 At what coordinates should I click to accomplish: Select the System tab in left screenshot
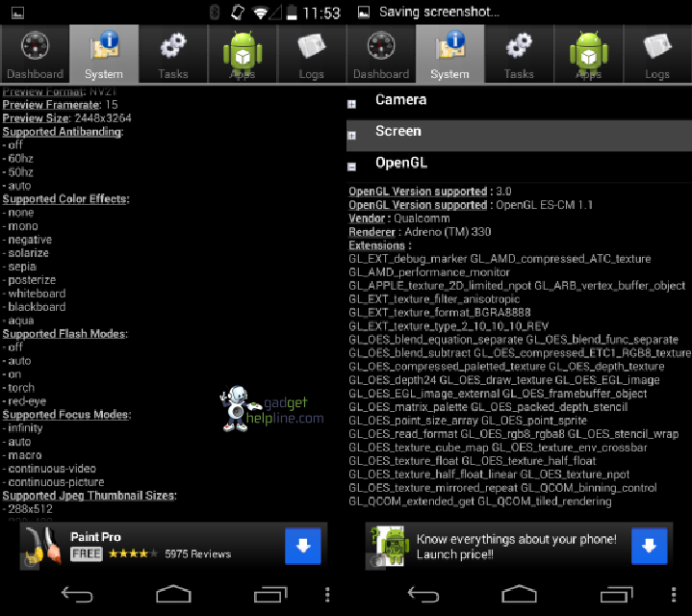click(x=104, y=54)
